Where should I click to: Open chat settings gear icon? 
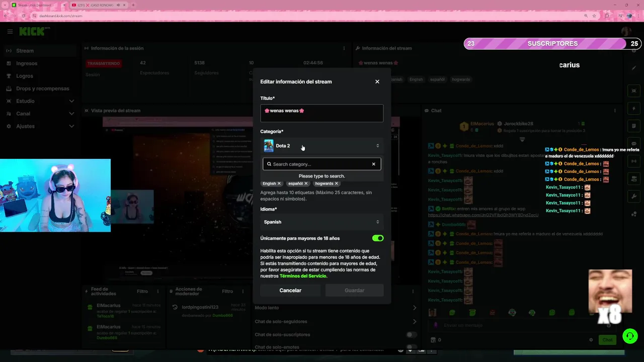(591, 340)
